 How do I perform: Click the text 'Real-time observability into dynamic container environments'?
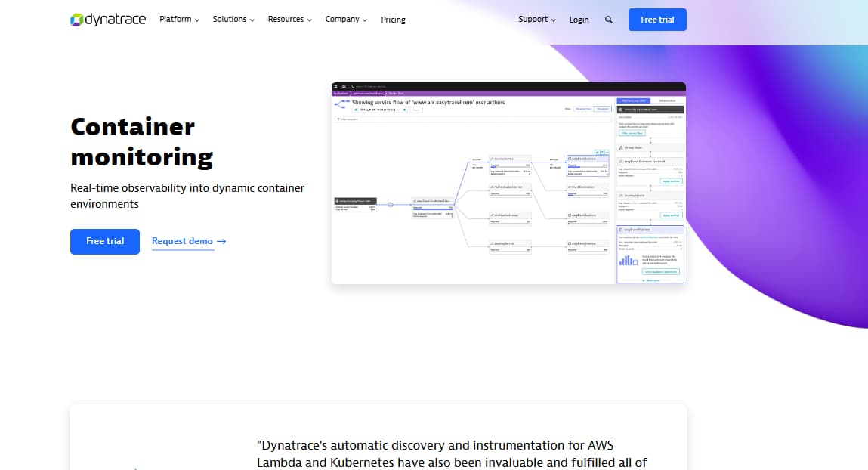pyautogui.click(x=187, y=196)
